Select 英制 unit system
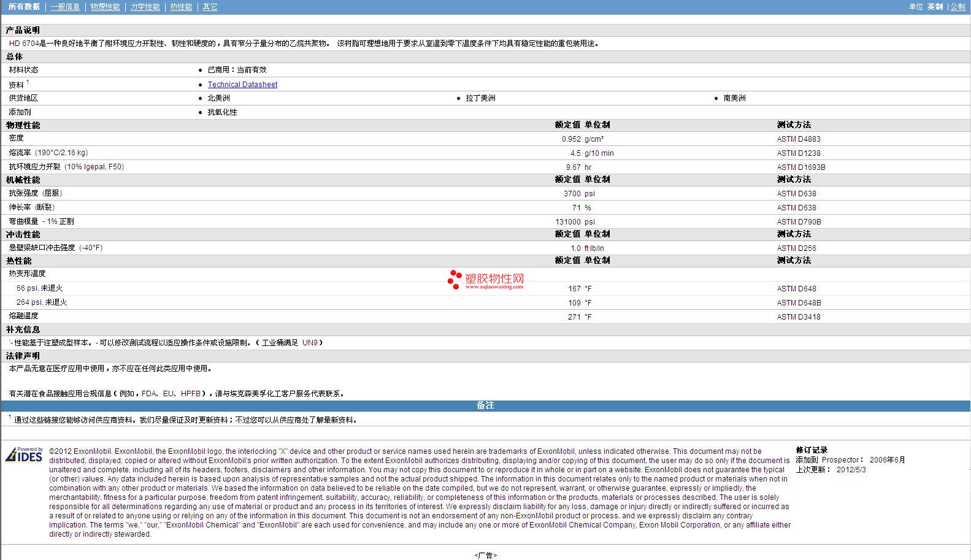Image resolution: width=971 pixels, height=560 pixels. tap(935, 7)
